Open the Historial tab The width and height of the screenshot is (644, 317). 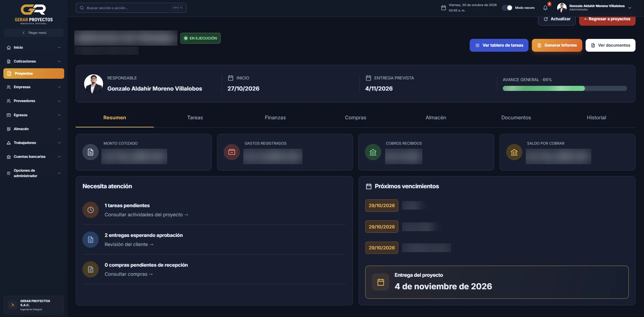[x=596, y=118]
